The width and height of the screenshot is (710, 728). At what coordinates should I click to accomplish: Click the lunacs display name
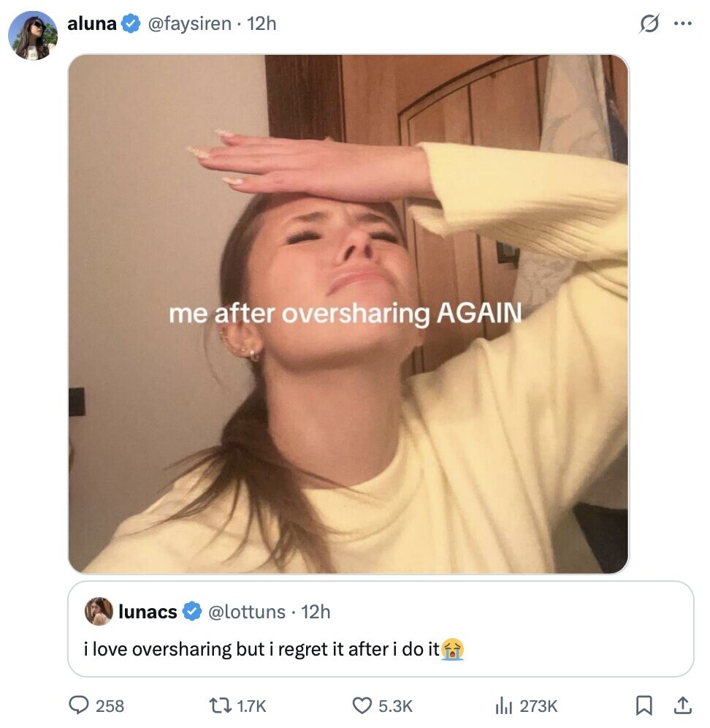tap(148, 611)
